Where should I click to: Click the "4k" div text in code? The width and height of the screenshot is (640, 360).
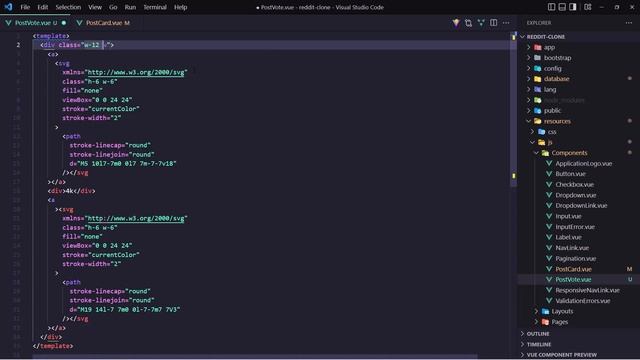click(70, 191)
